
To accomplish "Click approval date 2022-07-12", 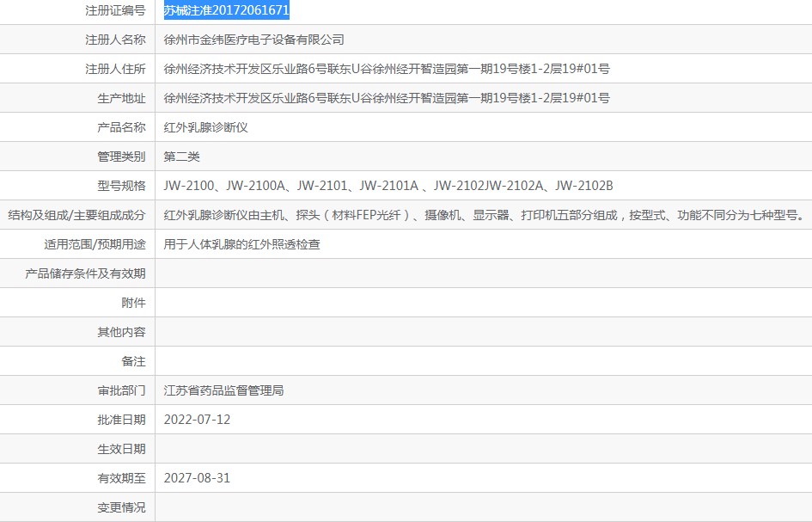I will 197,420.
